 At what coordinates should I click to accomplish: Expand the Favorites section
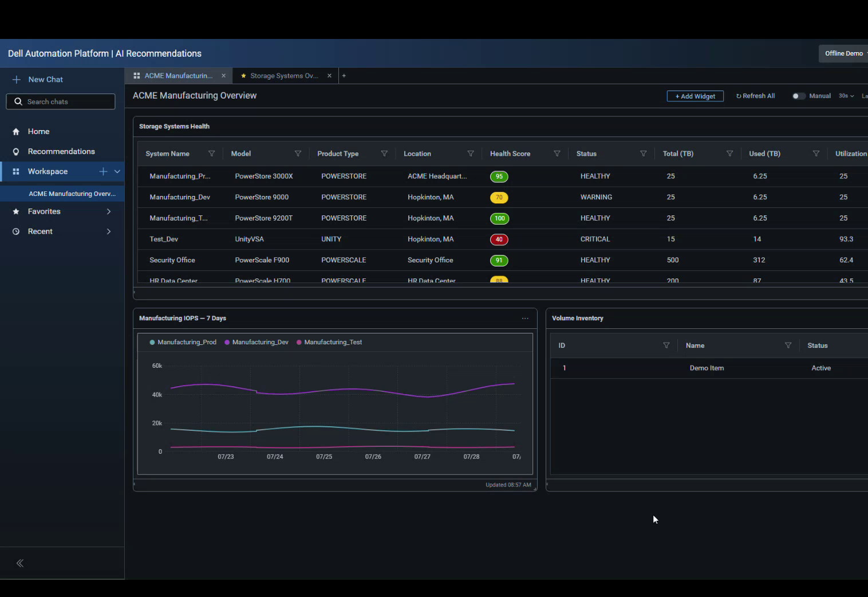pyautogui.click(x=109, y=211)
